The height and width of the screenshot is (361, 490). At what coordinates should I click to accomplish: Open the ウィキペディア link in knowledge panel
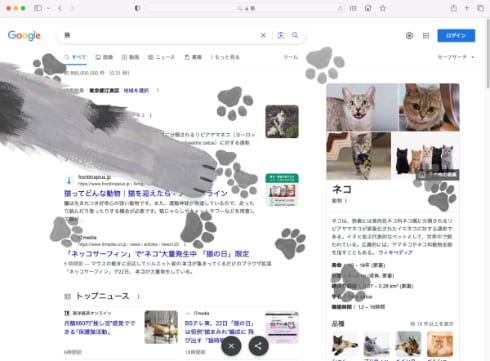395,253
